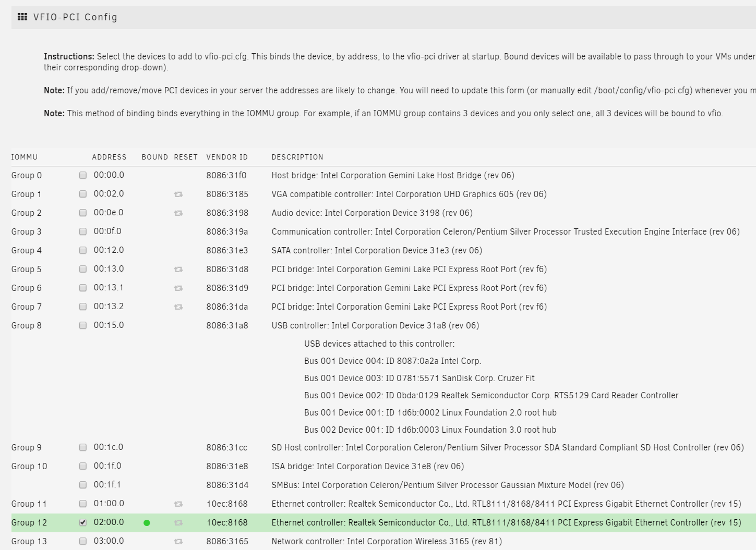Click Intel Wireless 3165 description
The width and height of the screenshot is (756, 550).
click(387, 542)
